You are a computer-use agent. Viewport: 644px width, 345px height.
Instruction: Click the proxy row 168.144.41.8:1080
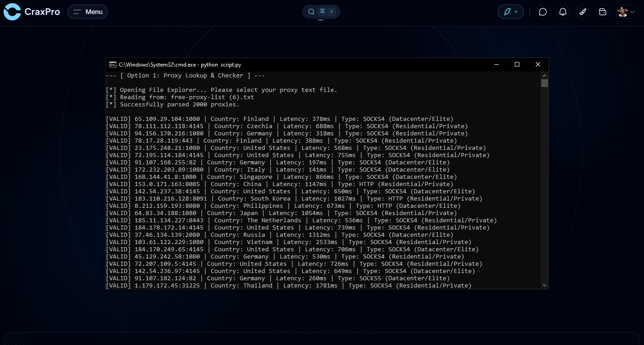coord(281,177)
